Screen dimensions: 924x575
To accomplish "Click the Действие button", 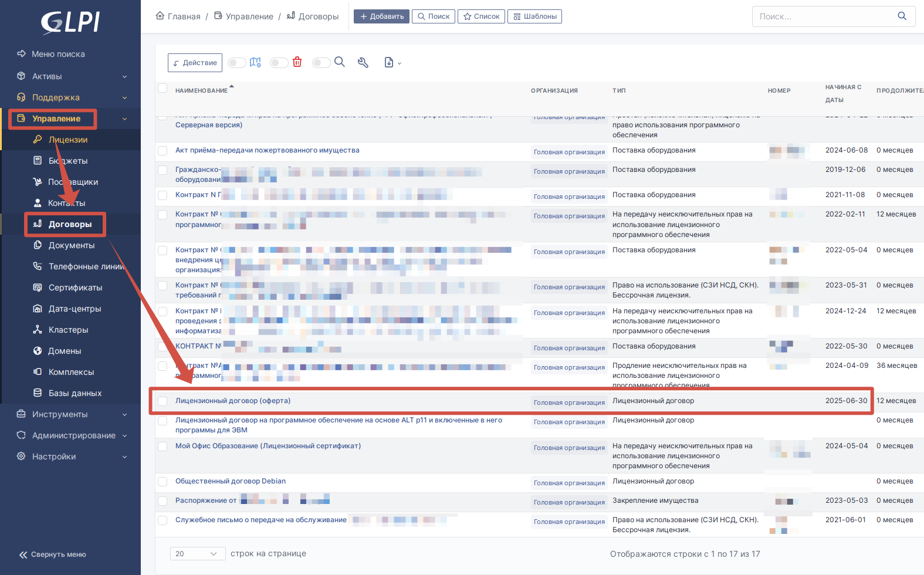I will click(x=195, y=63).
